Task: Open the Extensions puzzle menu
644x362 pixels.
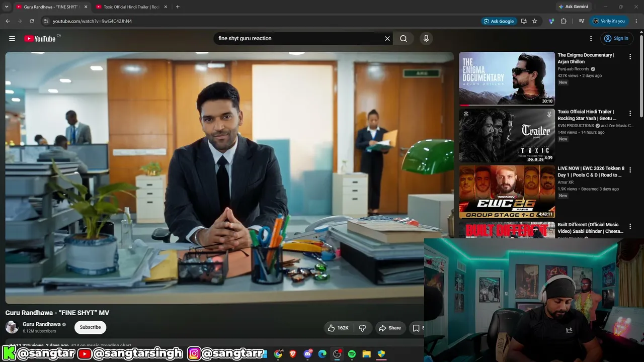Action: [x=563, y=21]
